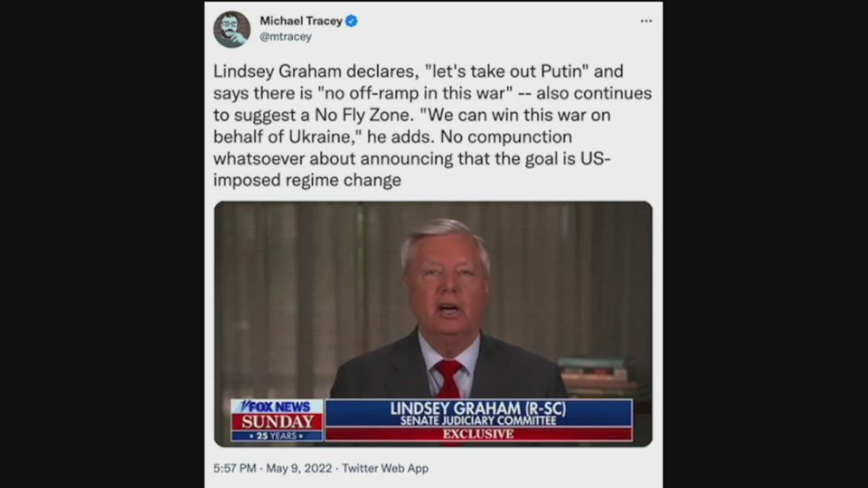868x488 pixels.
Task: Click the Michael Tracey display name
Action: (x=301, y=21)
